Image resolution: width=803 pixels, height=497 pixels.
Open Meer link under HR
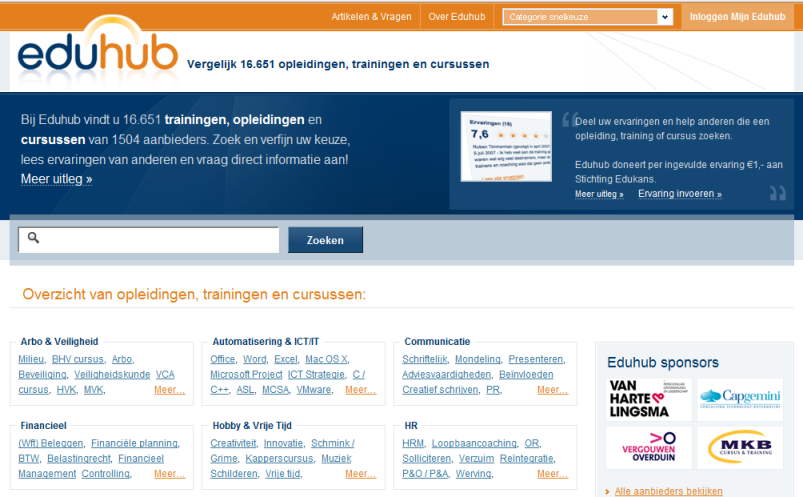click(x=553, y=474)
